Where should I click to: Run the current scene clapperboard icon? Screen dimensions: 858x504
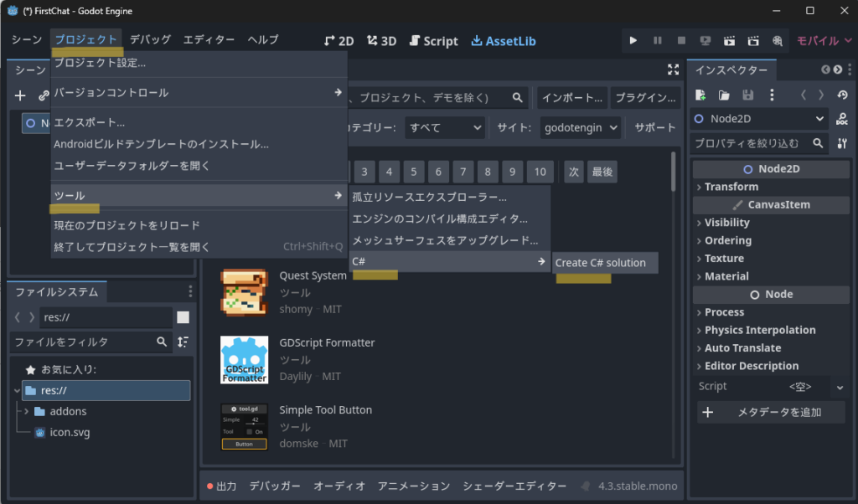pos(730,40)
